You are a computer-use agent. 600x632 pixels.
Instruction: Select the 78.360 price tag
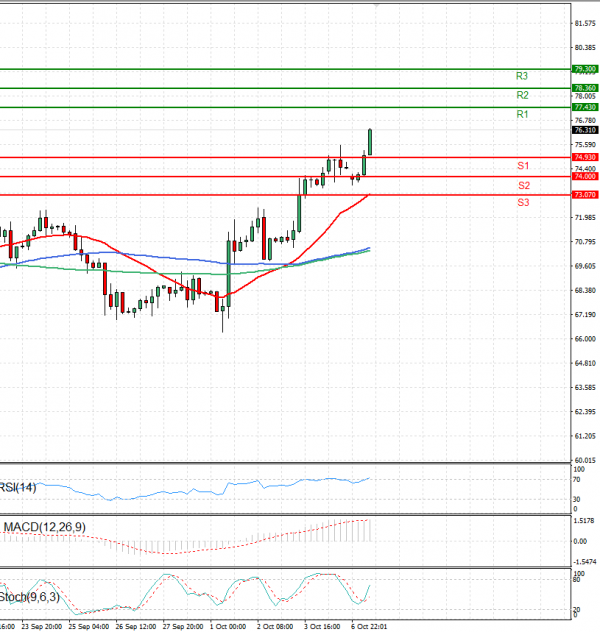[x=585, y=88]
